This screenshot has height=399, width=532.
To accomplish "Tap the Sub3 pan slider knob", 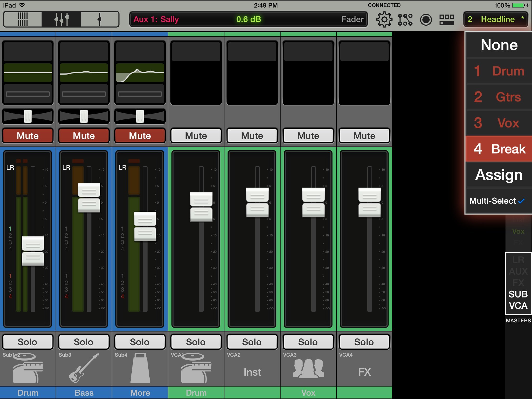I will pyautogui.click(x=84, y=116).
